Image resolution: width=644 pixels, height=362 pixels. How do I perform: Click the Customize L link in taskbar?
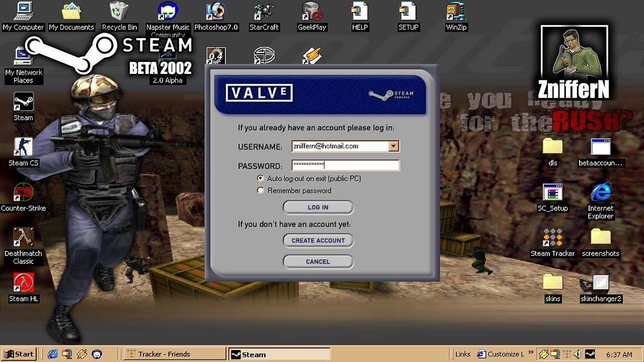point(501,354)
